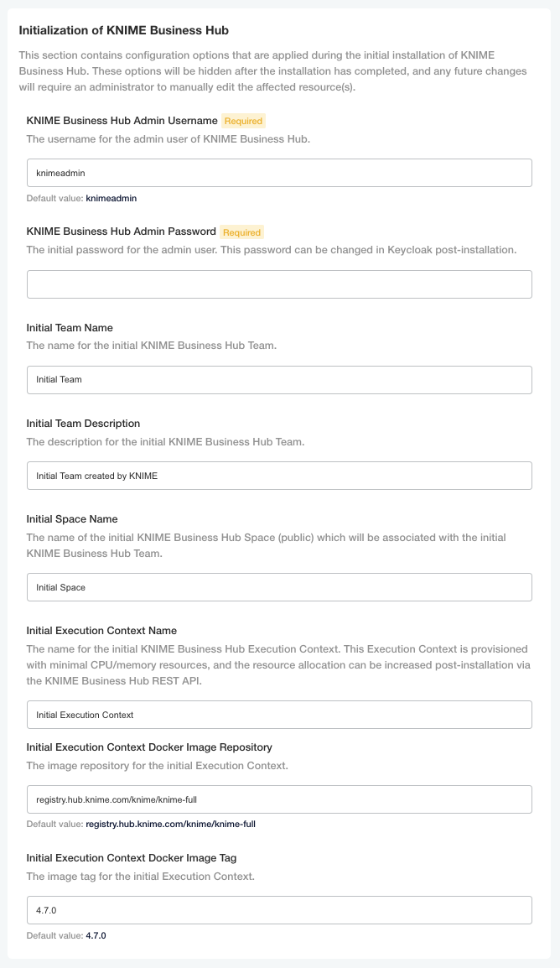Click the Initial Team Description field
The width and height of the screenshot is (560, 968).
(279, 476)
